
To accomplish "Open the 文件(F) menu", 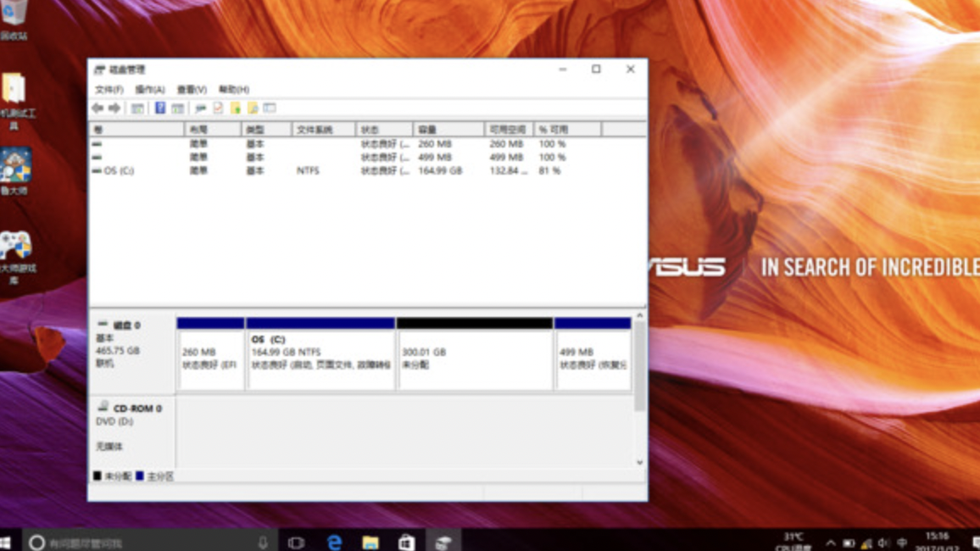I will (109, 89).
